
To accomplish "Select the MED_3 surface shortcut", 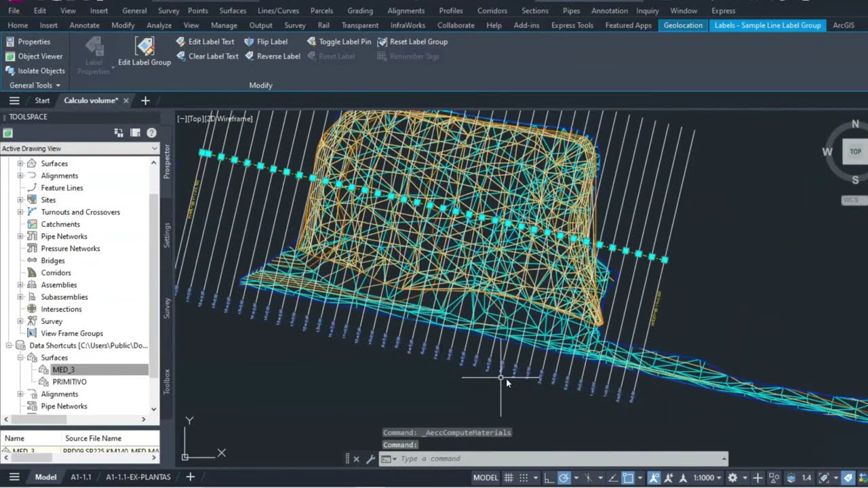I will tap(63, 369).
